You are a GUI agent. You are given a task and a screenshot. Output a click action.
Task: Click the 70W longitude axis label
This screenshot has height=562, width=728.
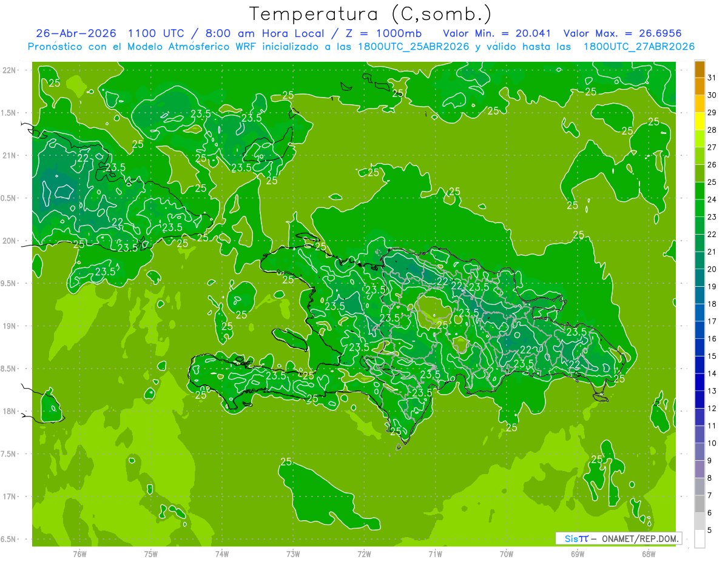507,554
